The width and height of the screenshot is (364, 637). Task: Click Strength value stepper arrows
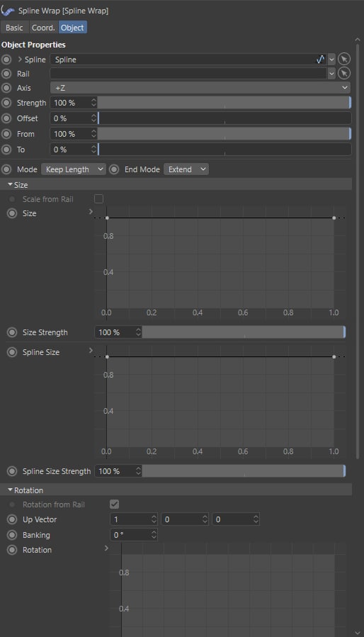94,103
